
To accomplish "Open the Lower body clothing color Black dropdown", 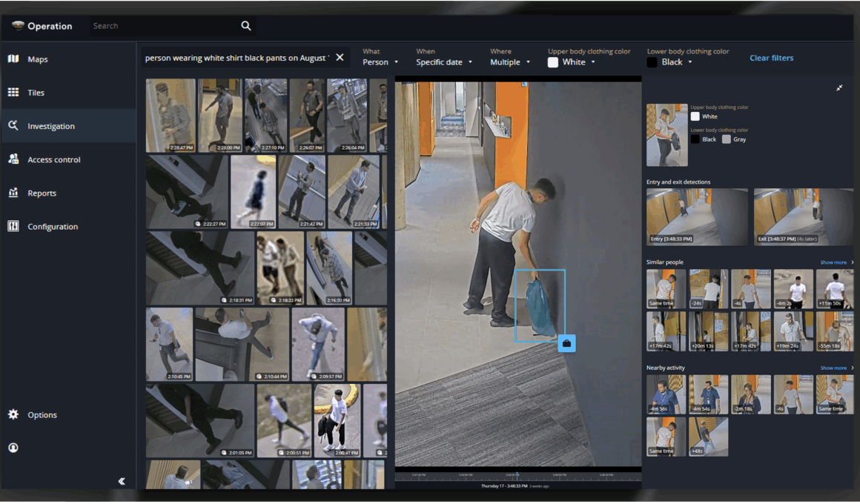I will [x=669, y=62].
